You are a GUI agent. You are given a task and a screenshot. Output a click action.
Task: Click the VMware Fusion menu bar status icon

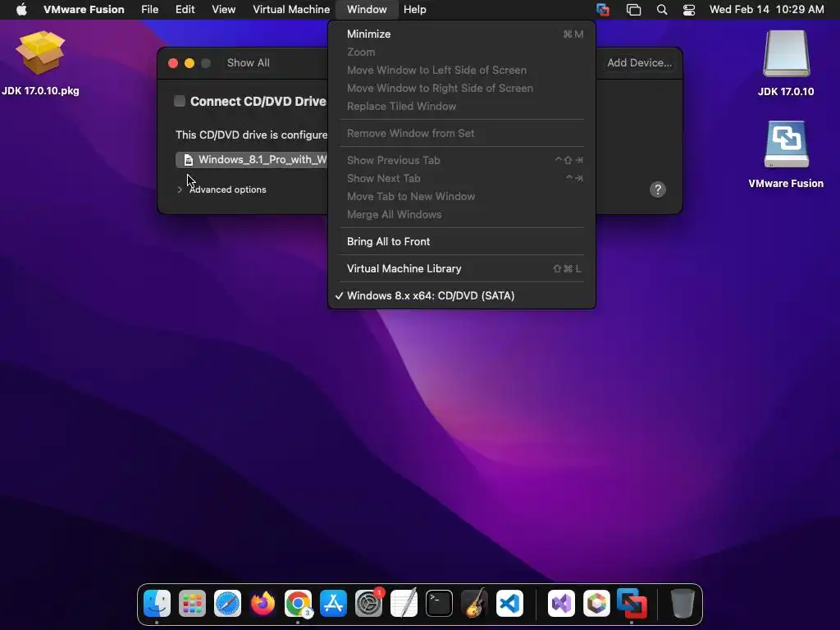tap(603, 10)
